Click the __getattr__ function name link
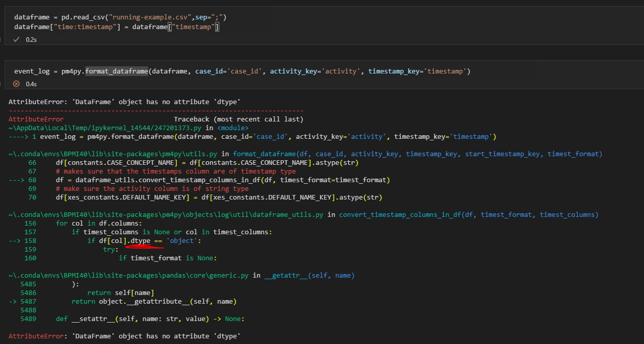Viewport: 644px width, 344px height. (284, 275)
